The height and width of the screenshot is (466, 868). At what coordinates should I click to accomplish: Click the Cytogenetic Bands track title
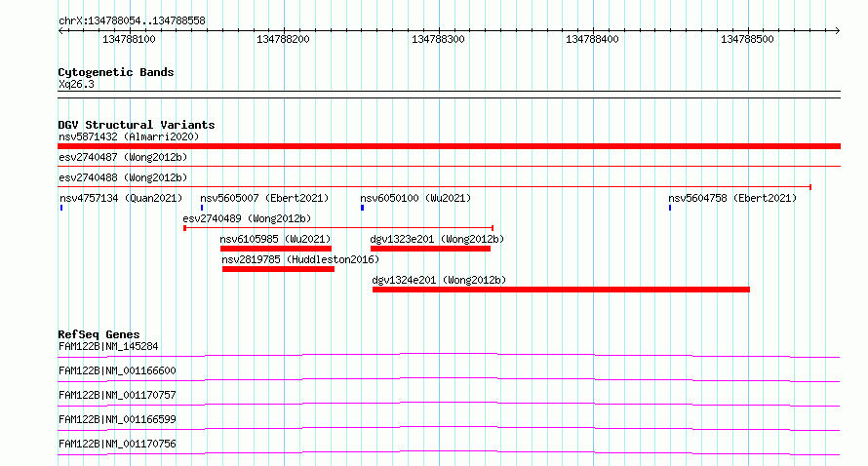(x=116, y=72)
